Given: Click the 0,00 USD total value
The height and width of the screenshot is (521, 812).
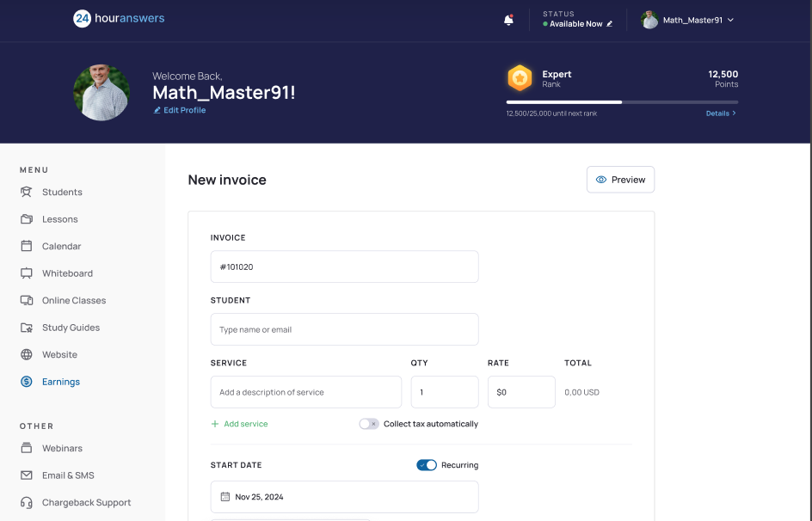Looking at the screenshot, I should (581, 392).
